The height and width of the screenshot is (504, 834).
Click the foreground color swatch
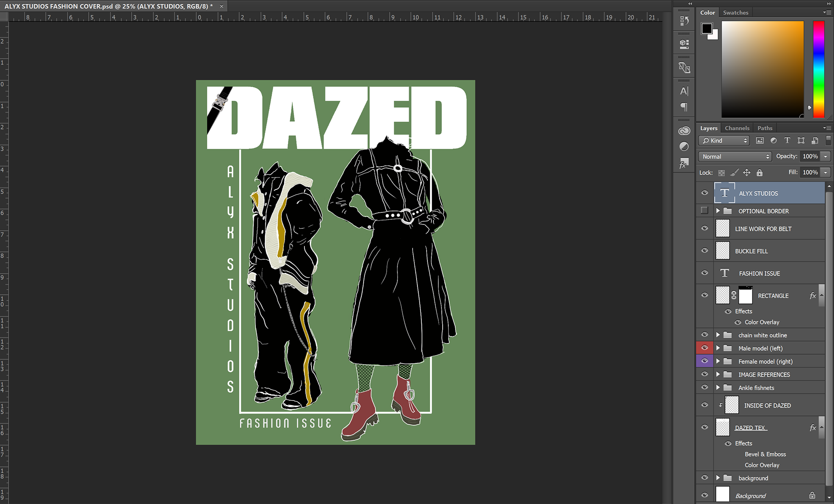click(707, 29)
